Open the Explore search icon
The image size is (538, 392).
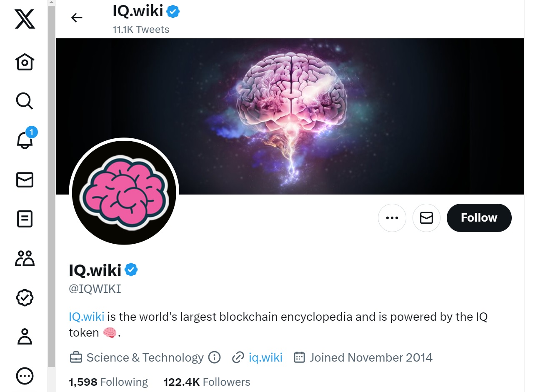[x=25, y=101]
